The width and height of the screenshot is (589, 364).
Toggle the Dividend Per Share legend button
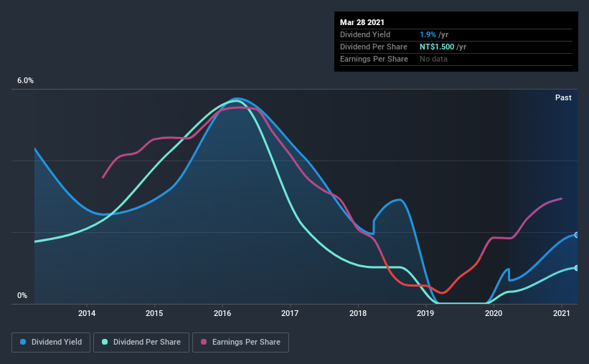click(141, 343)
